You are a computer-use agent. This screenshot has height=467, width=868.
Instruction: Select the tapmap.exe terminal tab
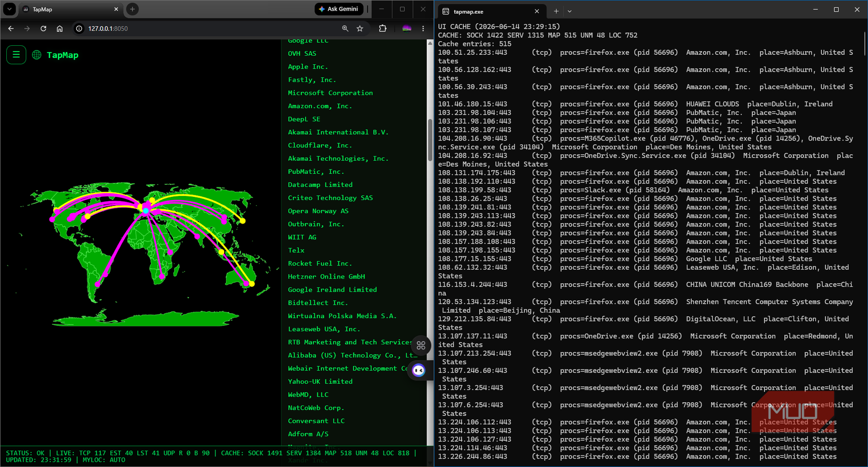490,11
